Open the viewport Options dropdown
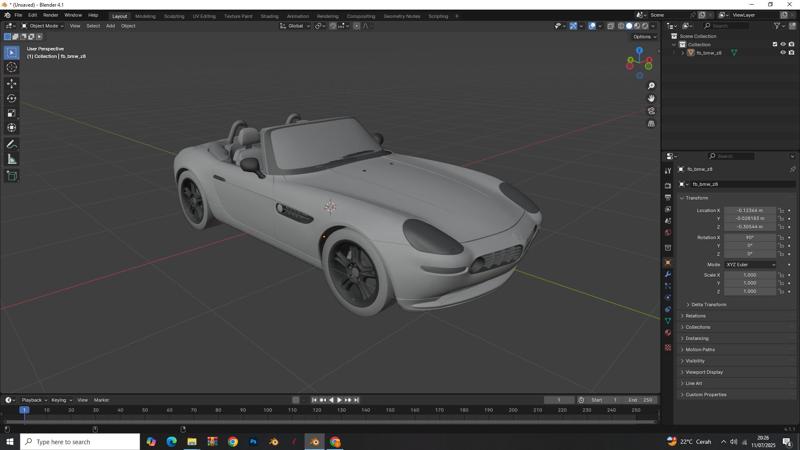800x450 pixels. (x=644, y=37)
